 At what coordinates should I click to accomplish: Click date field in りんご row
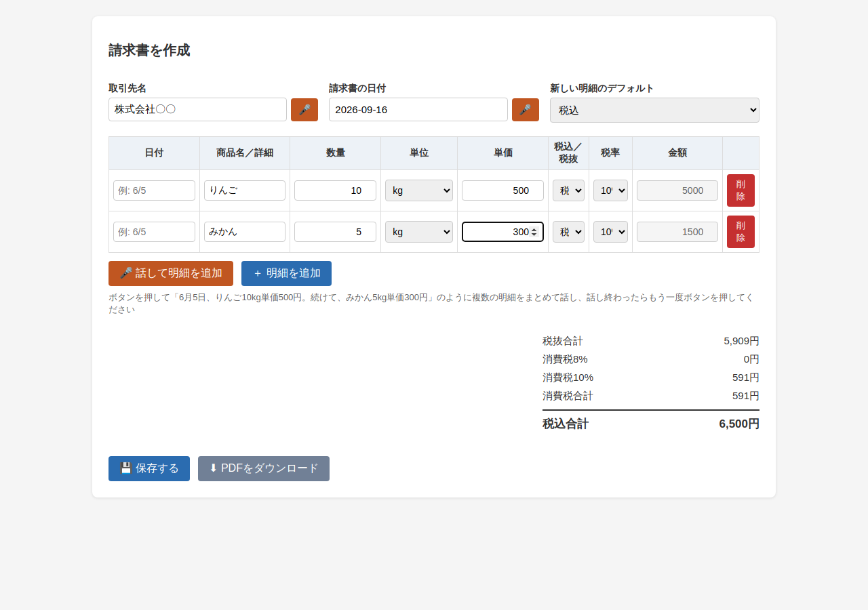point(154,190)
